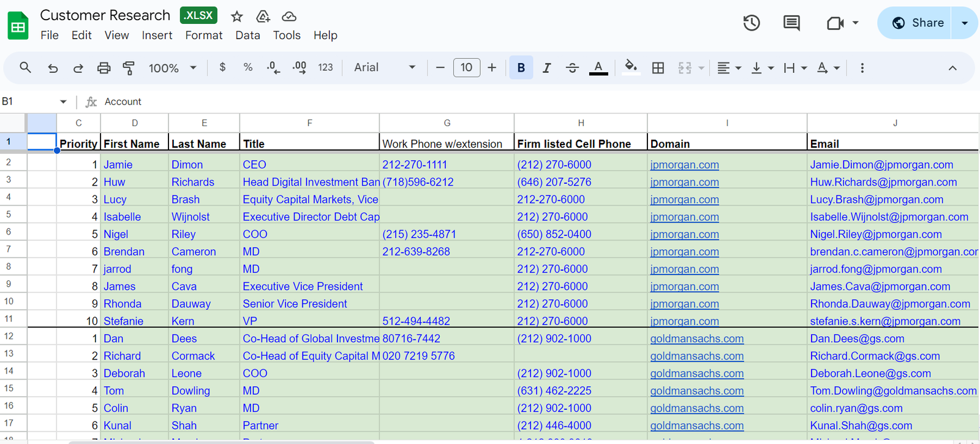This screenshot has height=444, width=980.
Task: Open text rotation dropdown
Action: [x=828, y=67]
